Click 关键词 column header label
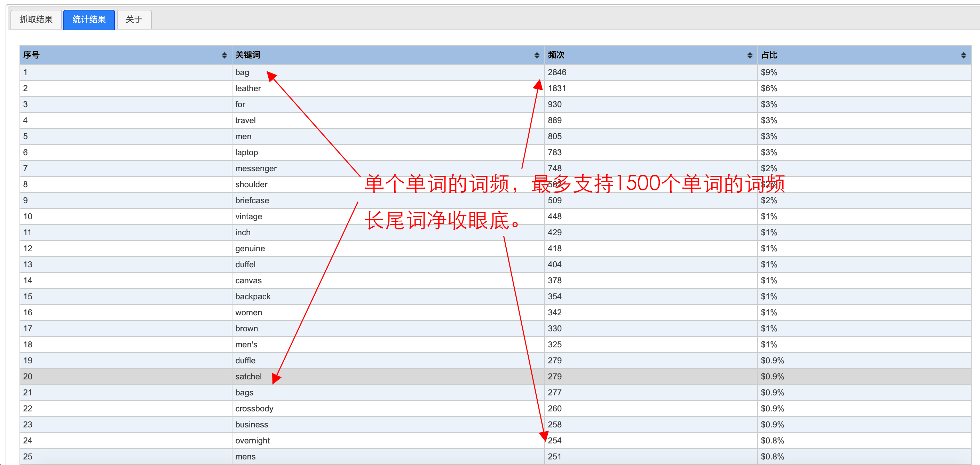Screen dimensions: 980x465 [x=247, y=55]
